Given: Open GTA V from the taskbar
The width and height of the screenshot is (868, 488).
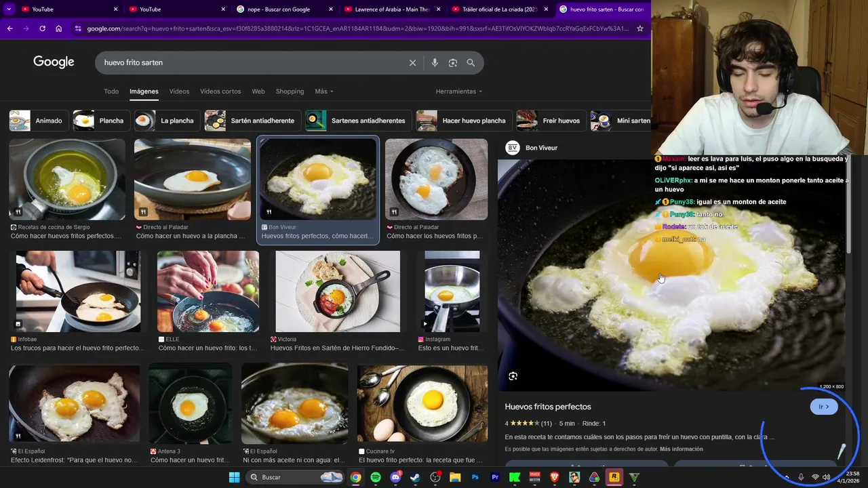Looking at the screenshot, I should click(634, 477).
